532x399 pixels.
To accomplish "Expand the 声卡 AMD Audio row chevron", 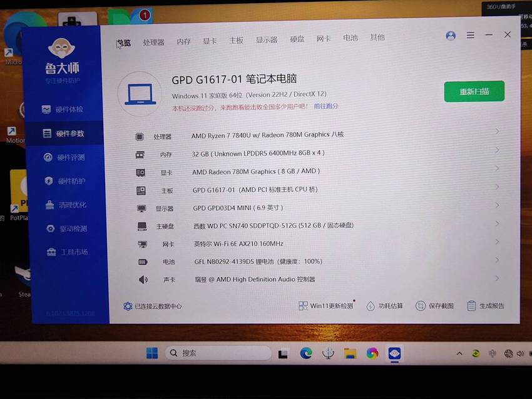I will coord(497,278).
